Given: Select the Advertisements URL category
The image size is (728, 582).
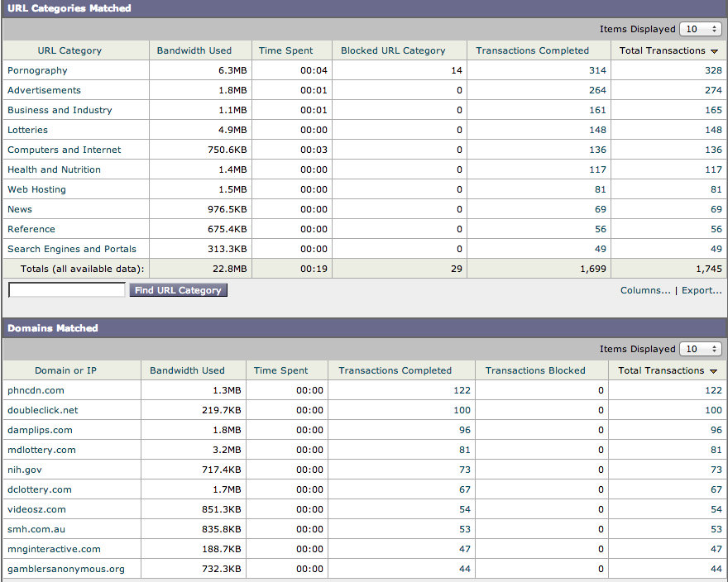Looking at the screenshot, I should click(44, 90).
